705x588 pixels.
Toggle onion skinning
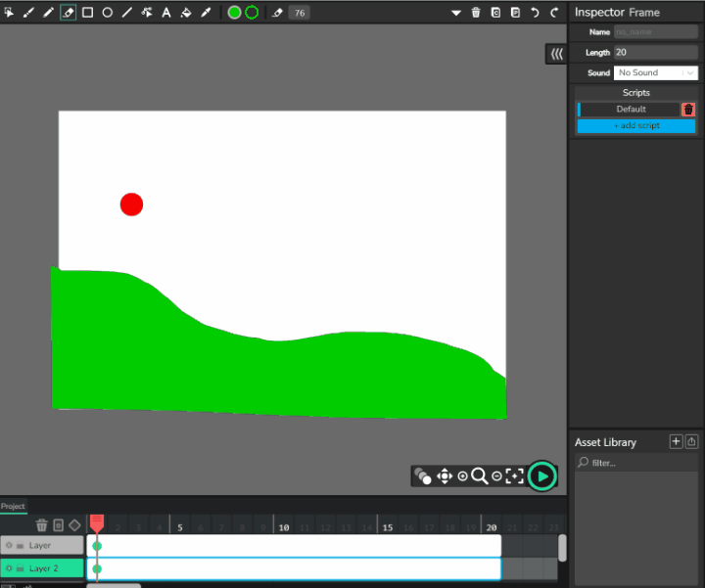click(423, 476)
